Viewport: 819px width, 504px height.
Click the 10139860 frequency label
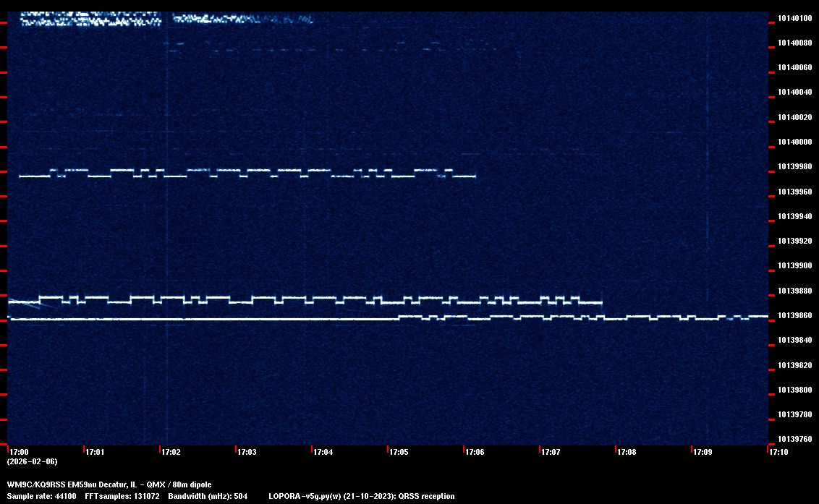coord(794,316)
